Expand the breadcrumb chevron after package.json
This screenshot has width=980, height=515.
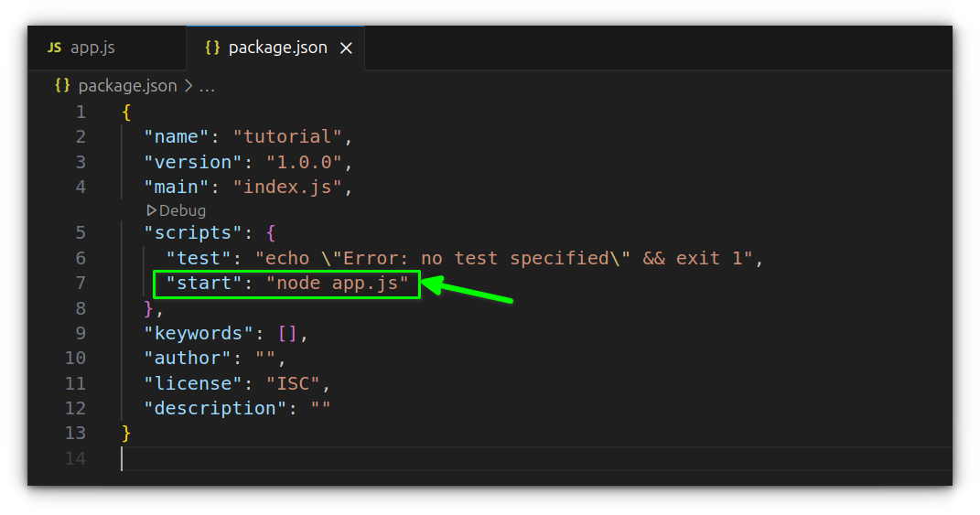188,86
